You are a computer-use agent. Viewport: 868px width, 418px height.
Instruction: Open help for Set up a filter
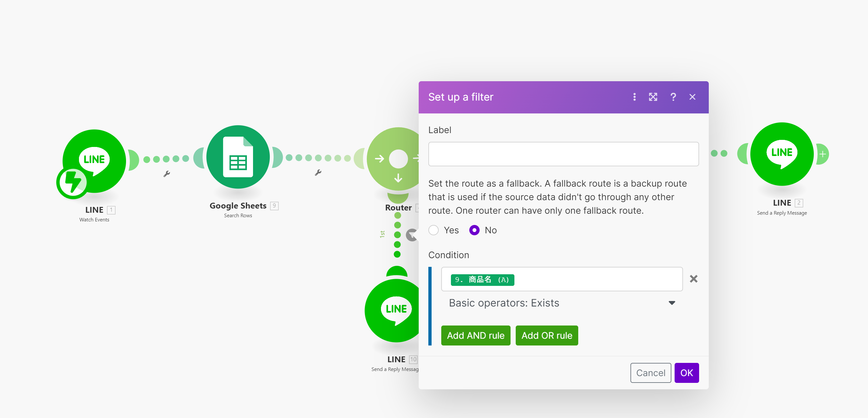pyautogui.click(x=673, y=97)
